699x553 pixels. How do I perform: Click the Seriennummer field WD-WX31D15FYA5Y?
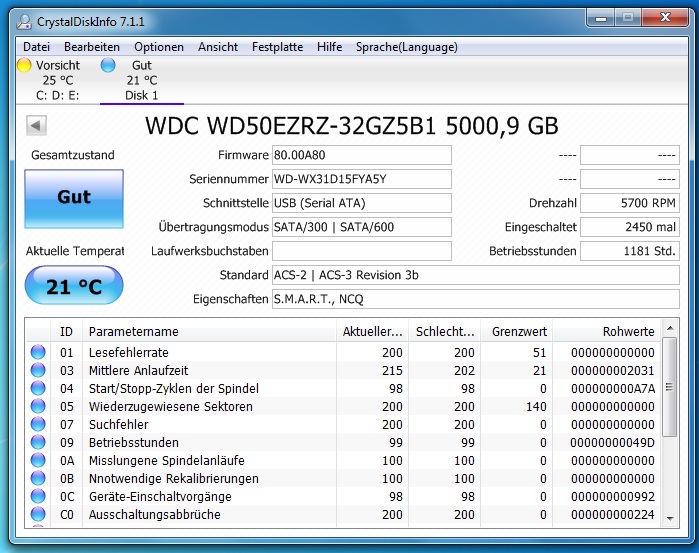tap(362, 179)
